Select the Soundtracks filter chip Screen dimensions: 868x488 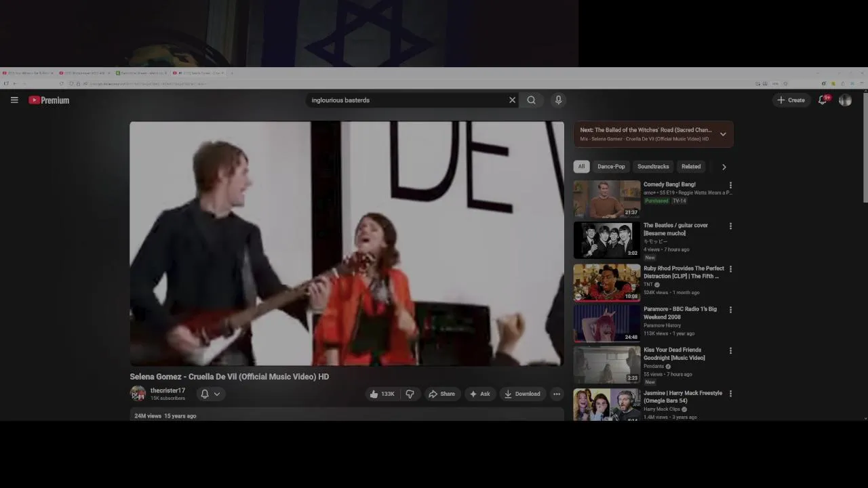(x=653, y=167)
